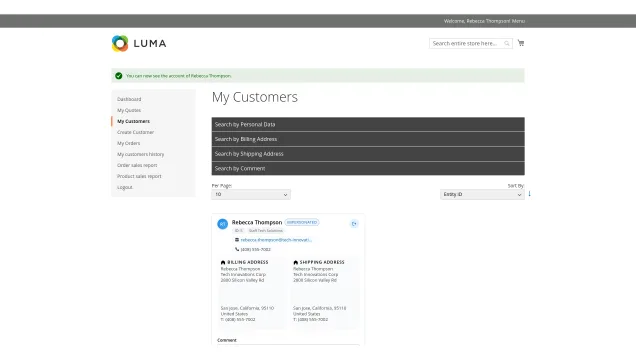Click the Shipping Address heading
This screenshot has width=640, height=360.
(322, 262)
